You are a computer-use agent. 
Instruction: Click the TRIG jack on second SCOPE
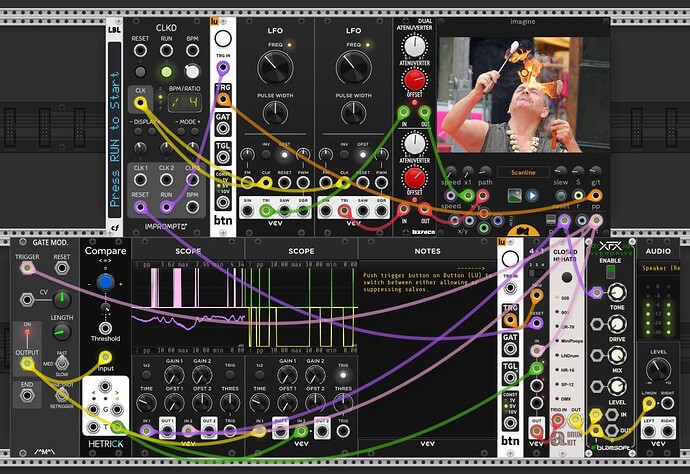click(343, 431)
